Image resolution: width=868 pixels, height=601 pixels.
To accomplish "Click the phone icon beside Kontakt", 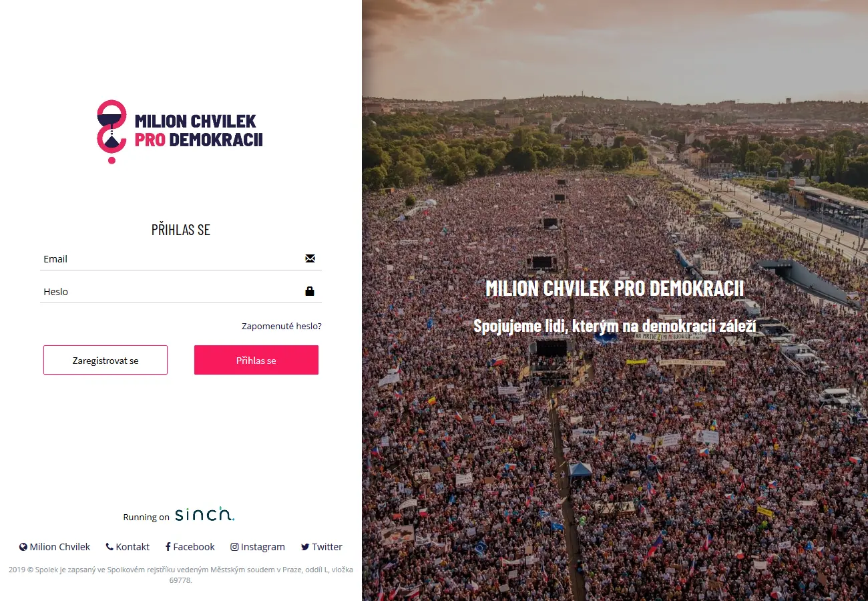I will [x=110, y=546].
